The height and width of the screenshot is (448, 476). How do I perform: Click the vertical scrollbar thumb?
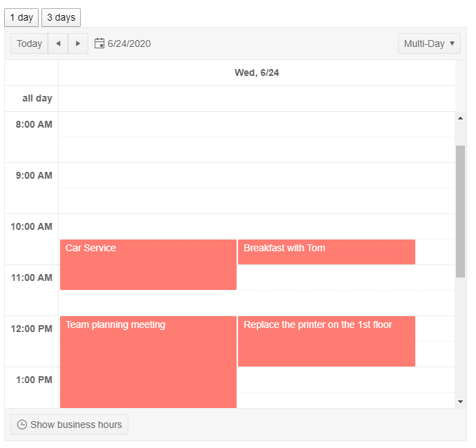point(460,211)
